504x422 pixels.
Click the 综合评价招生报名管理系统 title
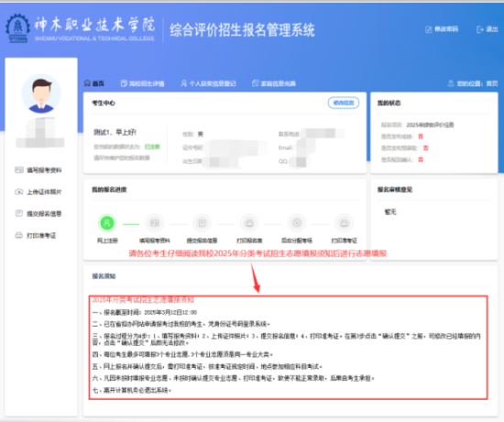pyautogui.click(x=242, y=30)
